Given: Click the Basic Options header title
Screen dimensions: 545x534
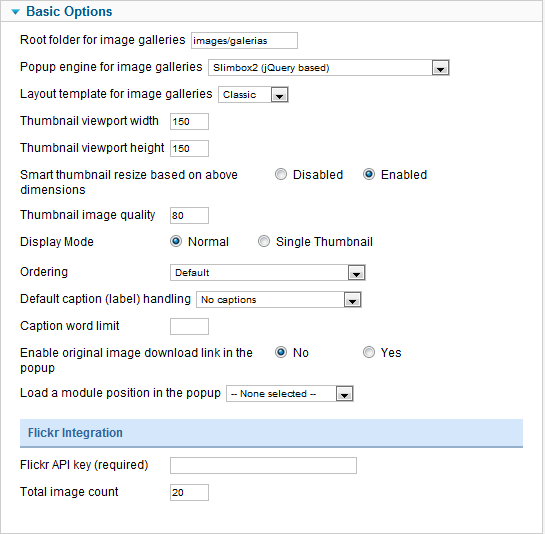Looking at the screenshot, I should (69, 11).
